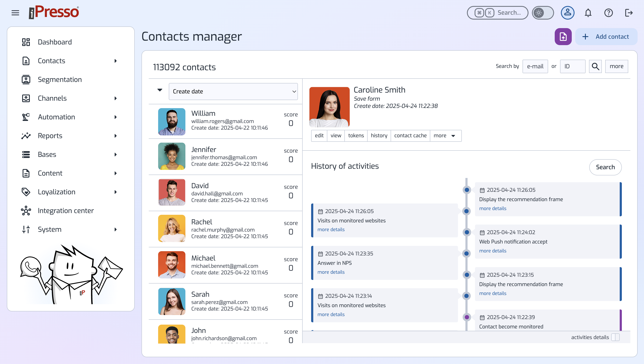Toggle the light/dark theme switch

click(x=543, y=13)
